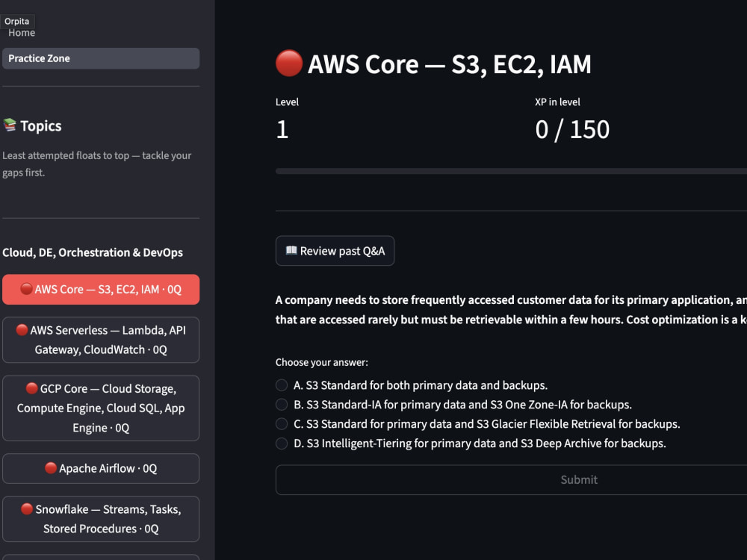
Task: Submit the selected answer
Action: coord(511,479)
